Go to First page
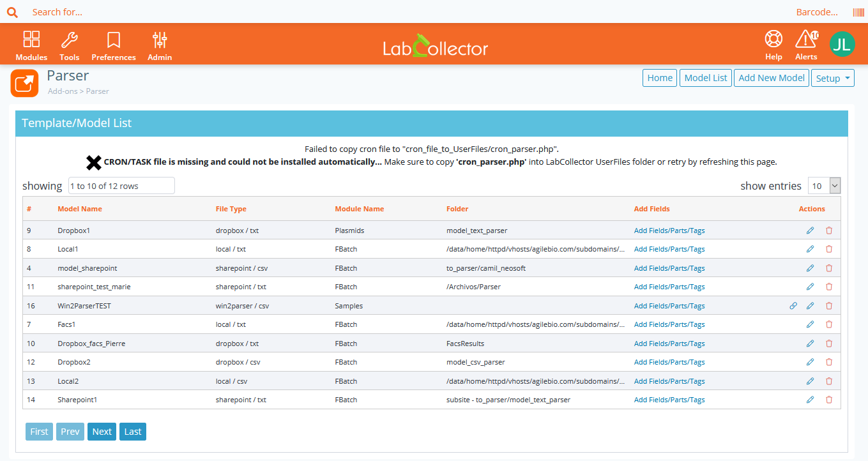Screen dimensions: 868x461 (39, 432)
